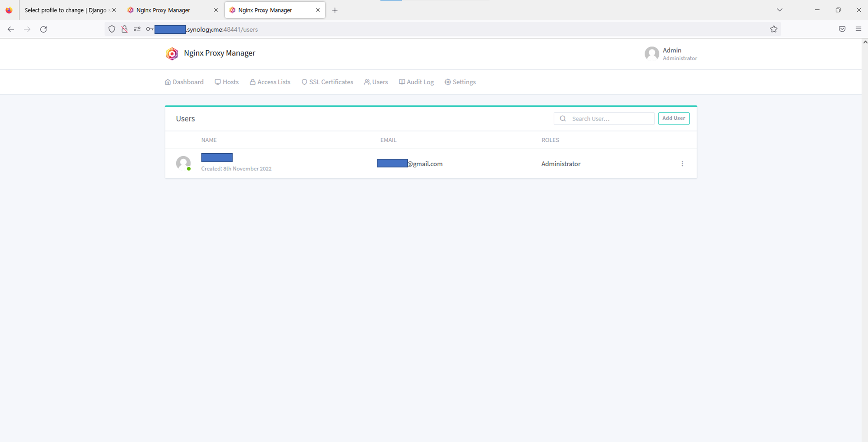Focus the Search User input field
This screenshot has width=868, height=442.
(x=604, y=118)
